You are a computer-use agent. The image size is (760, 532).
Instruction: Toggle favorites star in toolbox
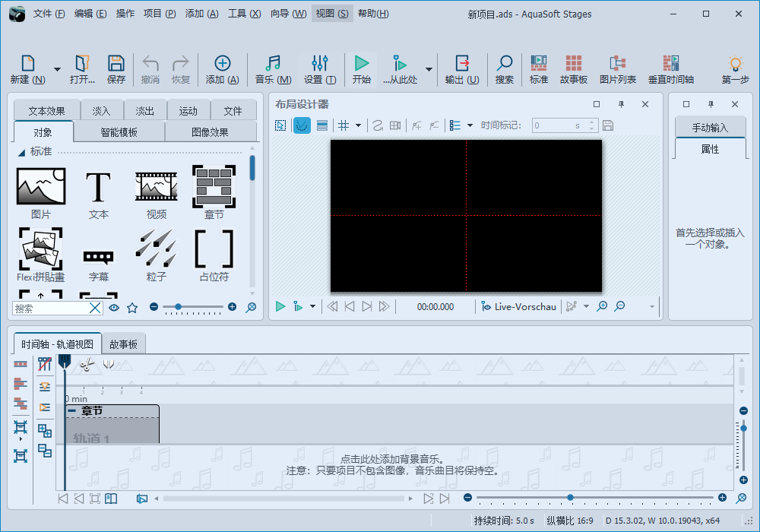tap(132, 308)
